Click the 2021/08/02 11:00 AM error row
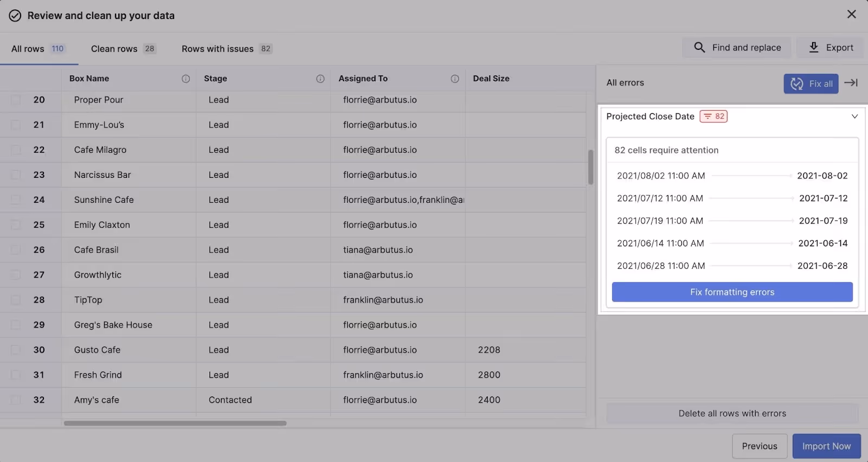This screenshot has width=868, height=462. (732, 176)
